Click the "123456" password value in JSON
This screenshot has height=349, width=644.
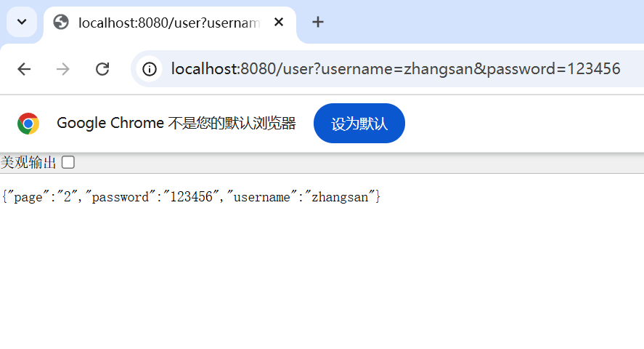click(191, 197)
